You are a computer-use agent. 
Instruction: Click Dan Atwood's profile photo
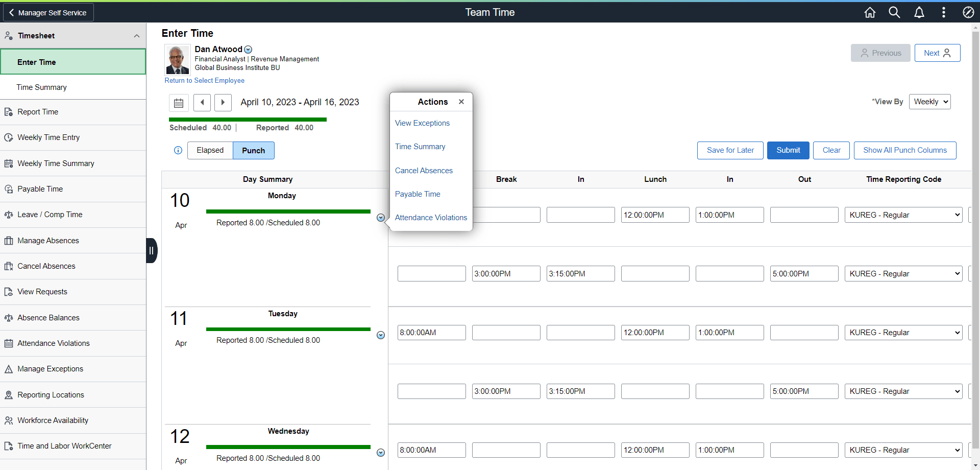tap(178, 60)
